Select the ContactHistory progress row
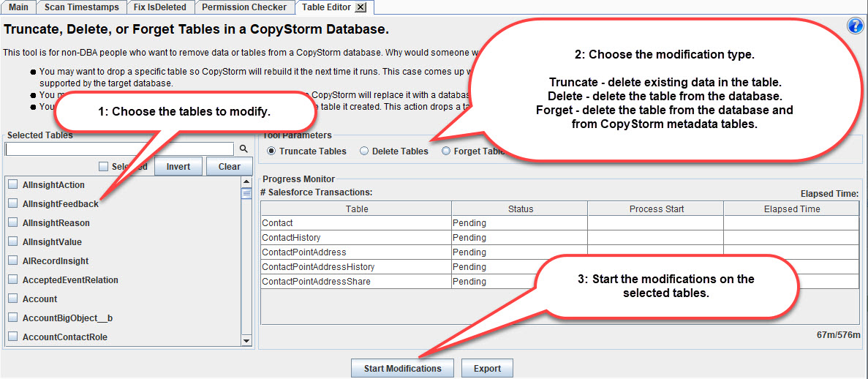The height and width of the screenshot is (379, 868). [560, 238]
